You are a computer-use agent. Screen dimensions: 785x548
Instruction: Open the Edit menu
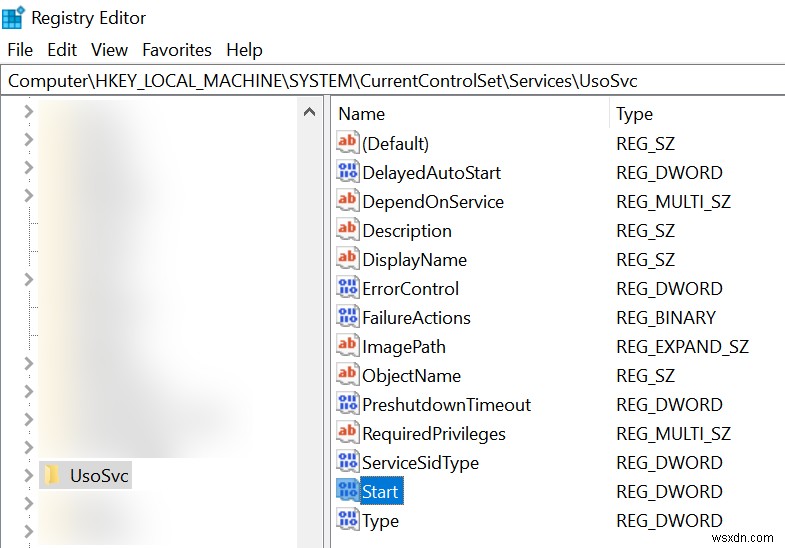point(62,50)
